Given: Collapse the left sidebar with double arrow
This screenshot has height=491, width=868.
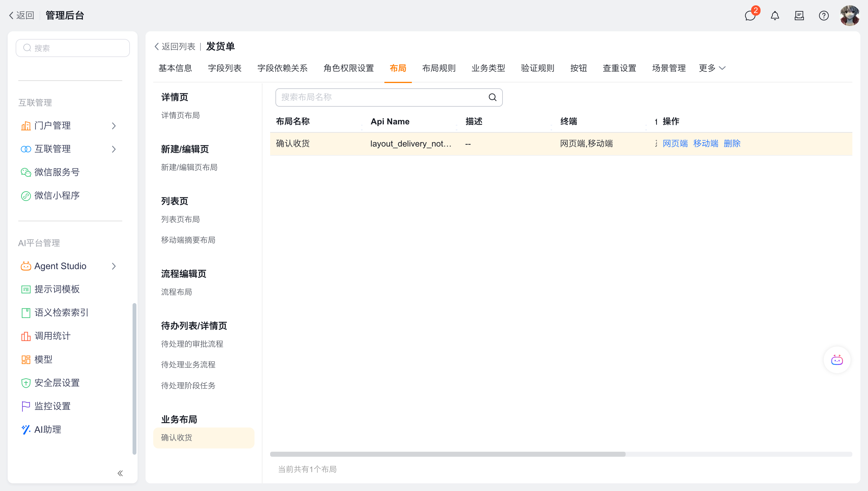Looking at the screenshot, I should (120, 473).
